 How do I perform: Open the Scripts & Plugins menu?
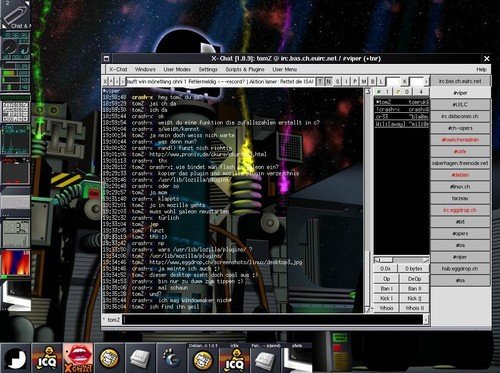tap(245, 69)
